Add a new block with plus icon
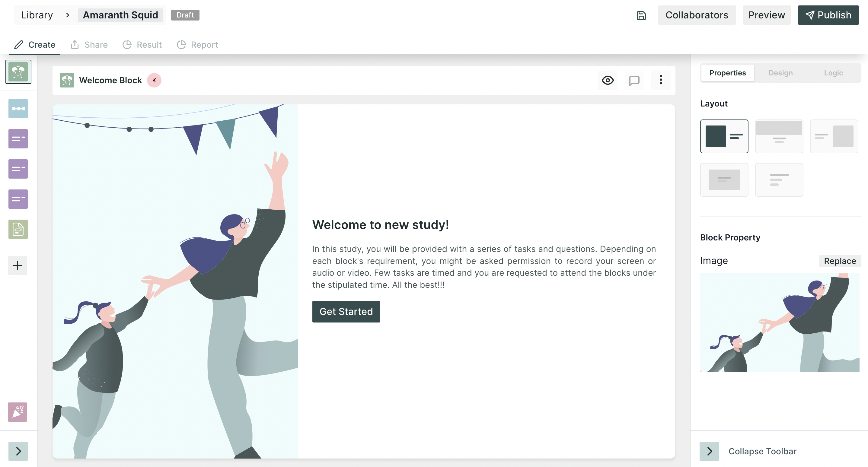The image size is (868, 467). [x=18, y=265]
